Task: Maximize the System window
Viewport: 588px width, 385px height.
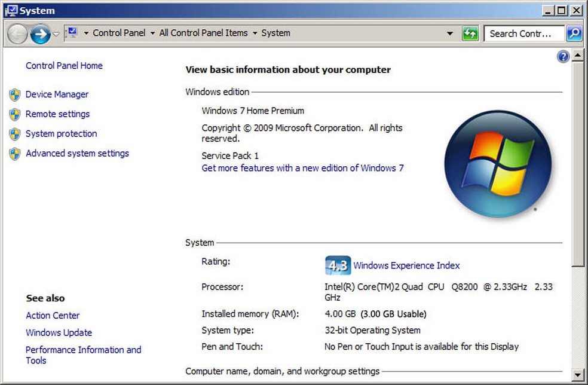Action: [561, 11]
